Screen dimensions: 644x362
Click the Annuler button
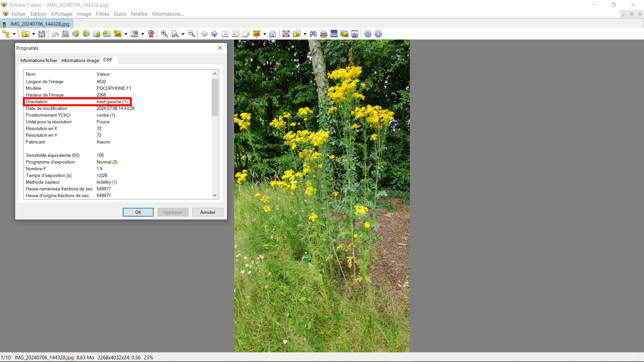[x=208, y=212]
